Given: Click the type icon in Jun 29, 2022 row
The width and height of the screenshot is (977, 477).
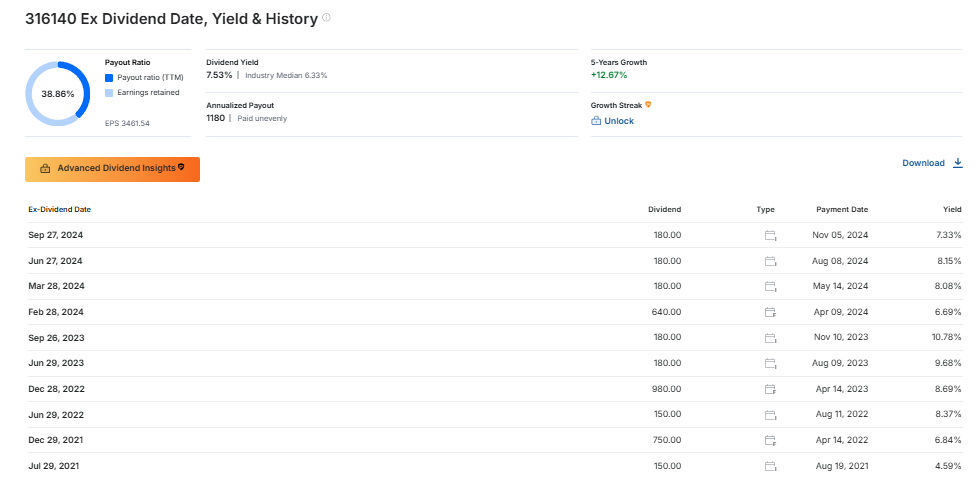Looking at the screenshot, I should 771,415.
